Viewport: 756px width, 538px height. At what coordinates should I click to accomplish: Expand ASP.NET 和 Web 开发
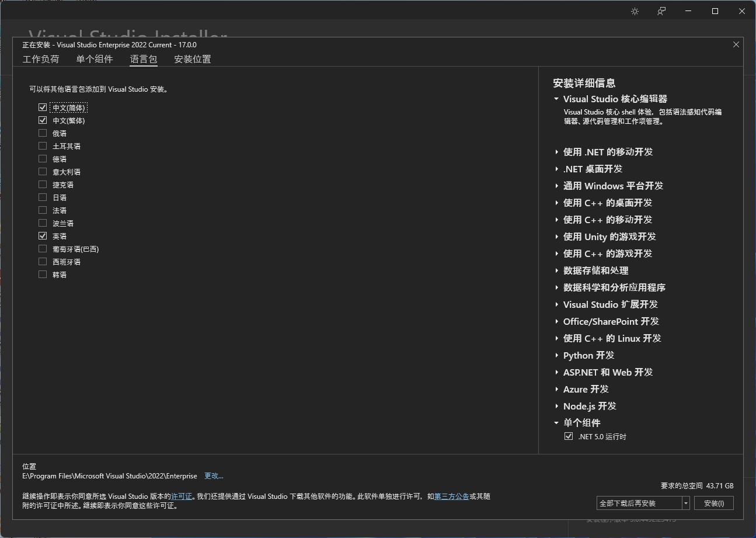[x=556, y=372]
